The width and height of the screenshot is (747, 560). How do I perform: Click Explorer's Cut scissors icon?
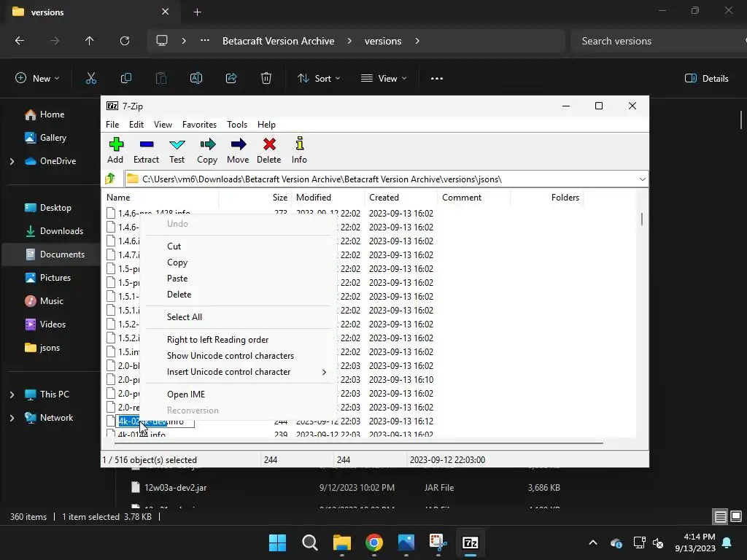[90, 78]
